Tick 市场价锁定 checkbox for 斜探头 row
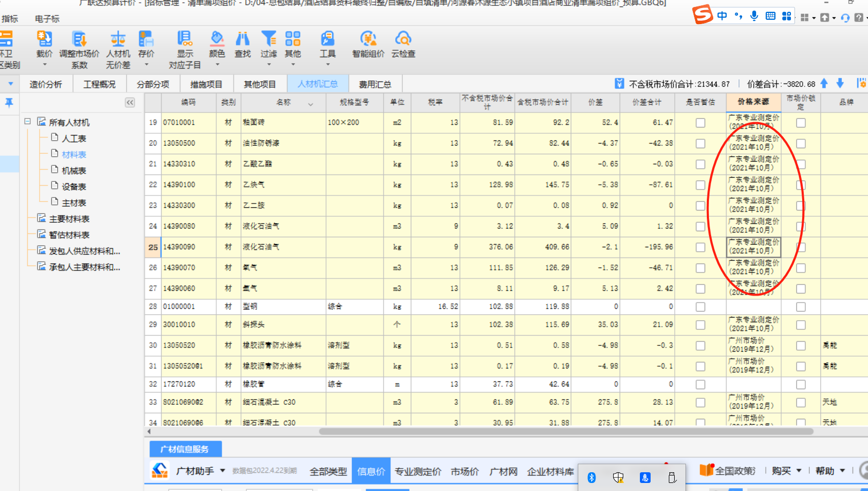 [x=801, y=325]
